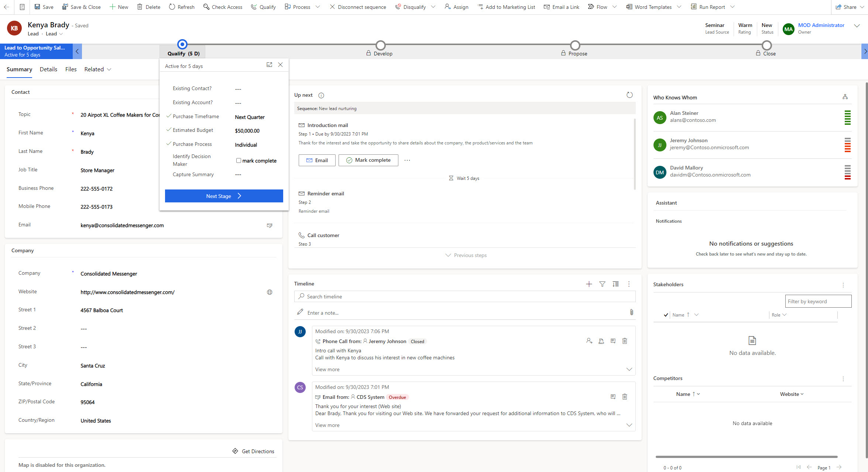Pop out the Qualify stage flyout
The width and height of the screenshot is (868, 472).
[x=269, y=65]
